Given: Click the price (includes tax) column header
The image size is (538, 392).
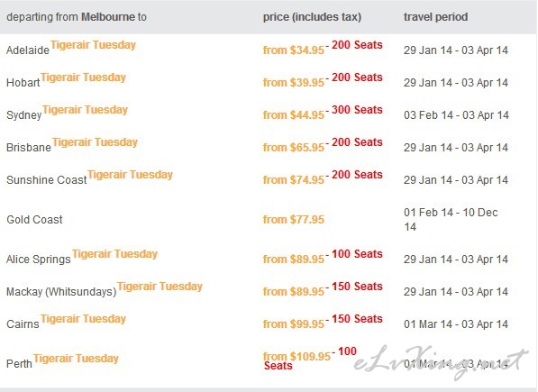Looking at the screenshot, I should coord(312,17).
